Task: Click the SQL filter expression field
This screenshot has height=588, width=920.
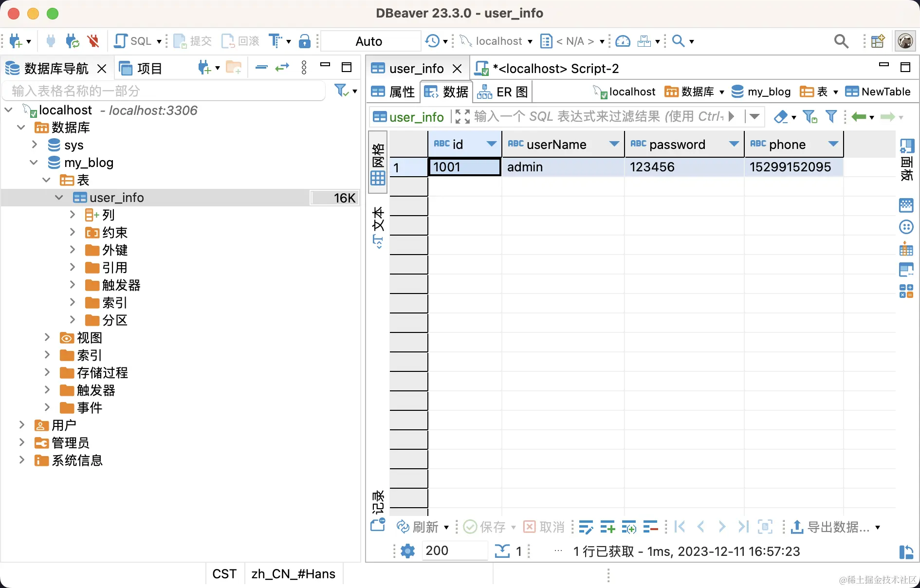Action: [598, 117]
